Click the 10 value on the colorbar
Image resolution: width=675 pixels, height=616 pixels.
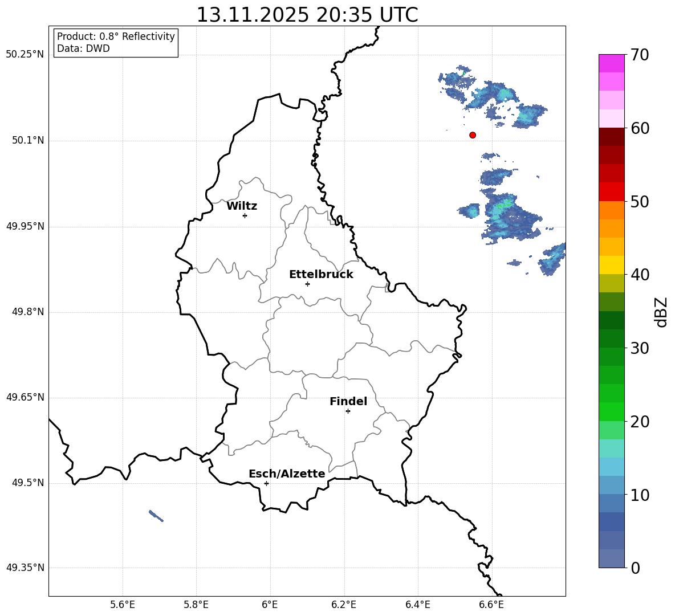pyautogui.click(x=640, y=495)
